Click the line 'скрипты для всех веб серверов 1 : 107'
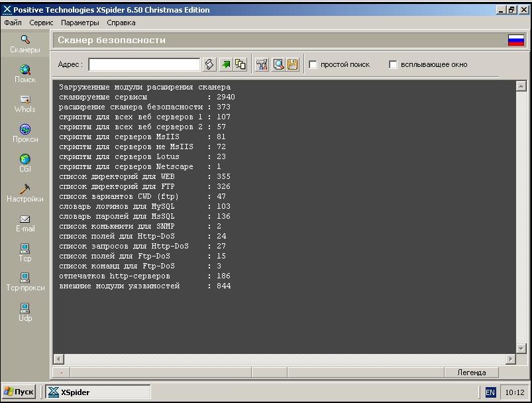 point(144,117)
